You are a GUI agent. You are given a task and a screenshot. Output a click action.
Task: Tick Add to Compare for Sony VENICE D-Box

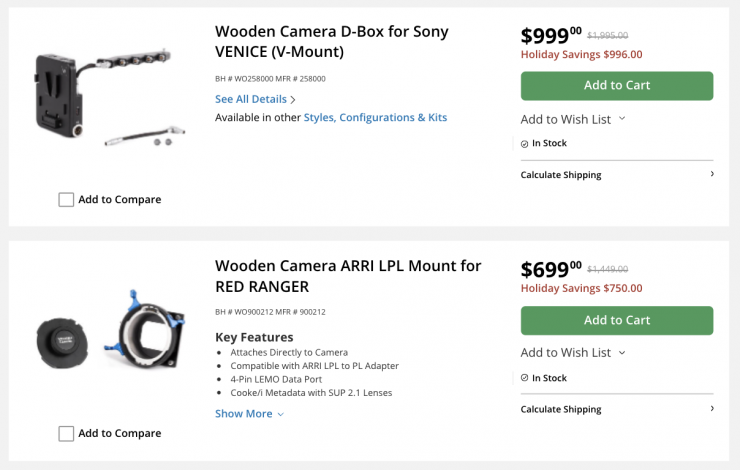tap(66, 199)
